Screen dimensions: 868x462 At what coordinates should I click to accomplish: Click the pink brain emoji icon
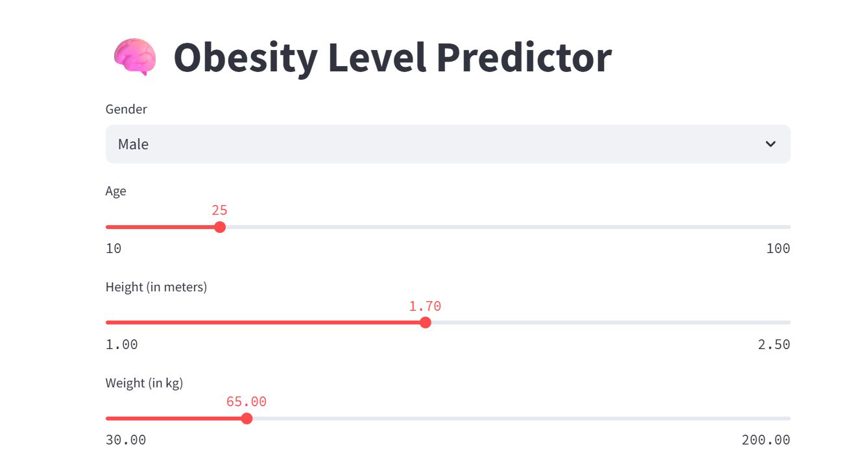135,56
